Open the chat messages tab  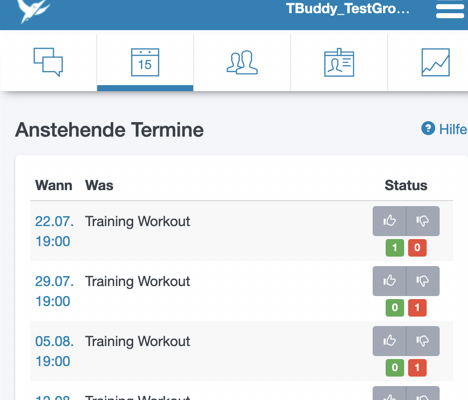coord(48,62)
